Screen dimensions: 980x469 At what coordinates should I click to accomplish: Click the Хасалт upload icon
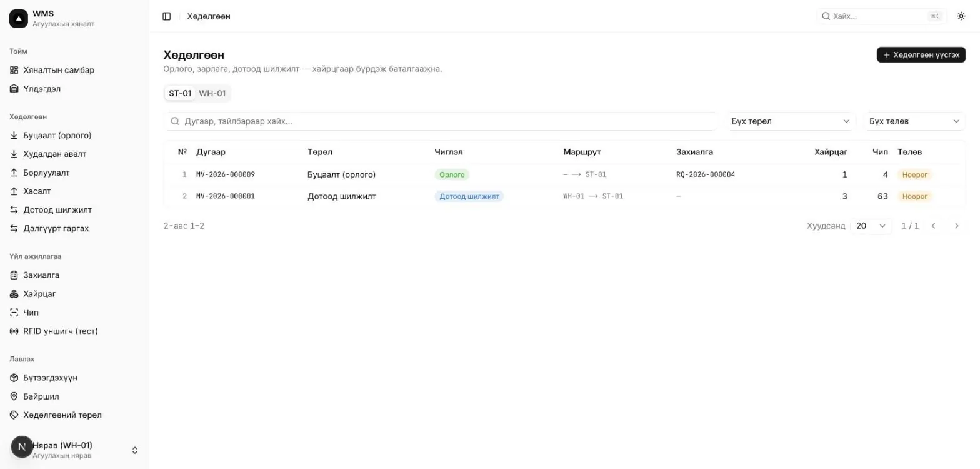click(x=14, y=191)
